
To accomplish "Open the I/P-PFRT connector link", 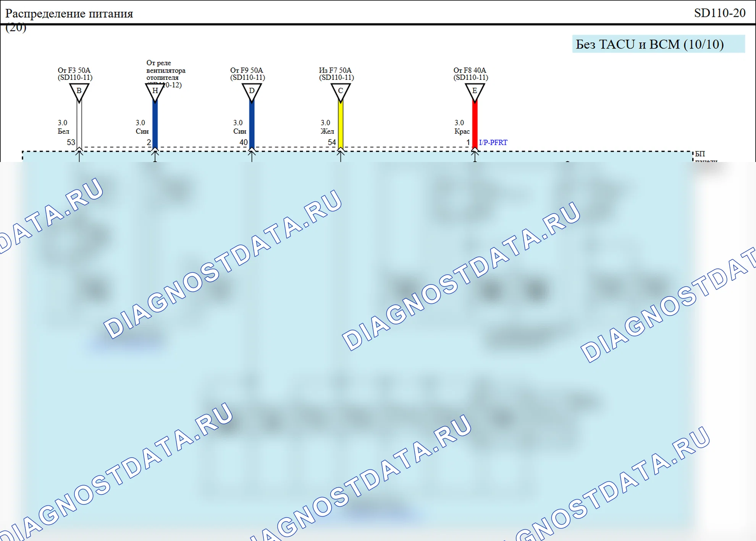I will click(x=493, y=143).
